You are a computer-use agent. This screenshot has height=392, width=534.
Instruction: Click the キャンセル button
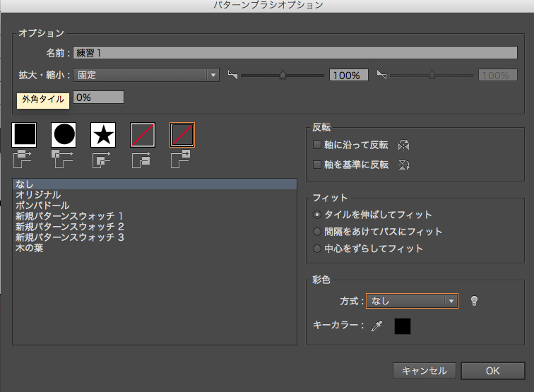(425, 371)
